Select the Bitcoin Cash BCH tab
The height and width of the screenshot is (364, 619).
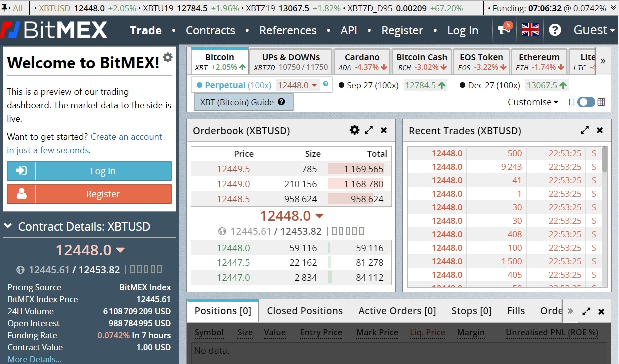click(x=422, y=62)
